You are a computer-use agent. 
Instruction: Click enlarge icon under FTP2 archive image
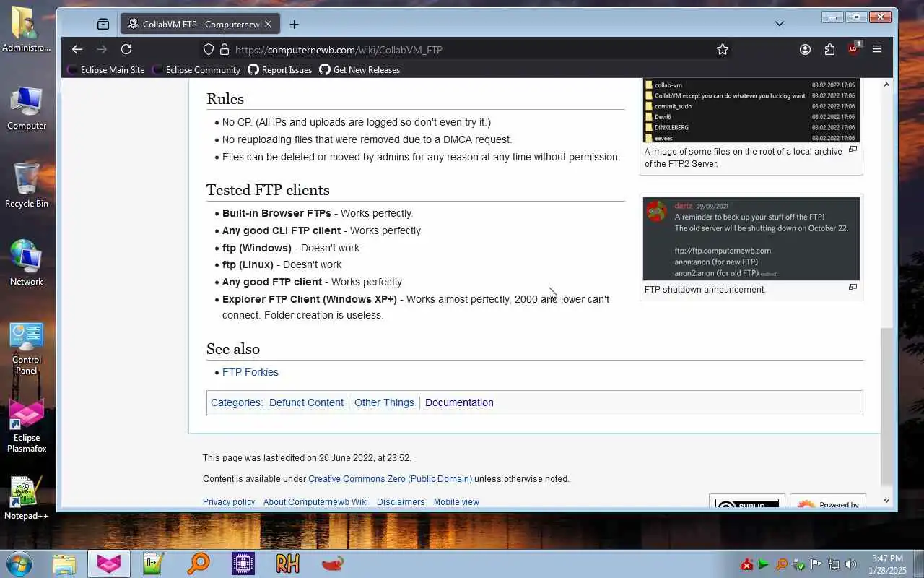click(853, 150)
